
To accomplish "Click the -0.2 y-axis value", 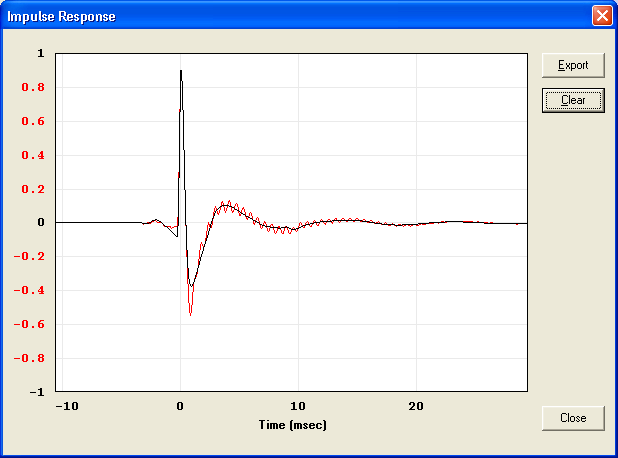I will (29, 257).
